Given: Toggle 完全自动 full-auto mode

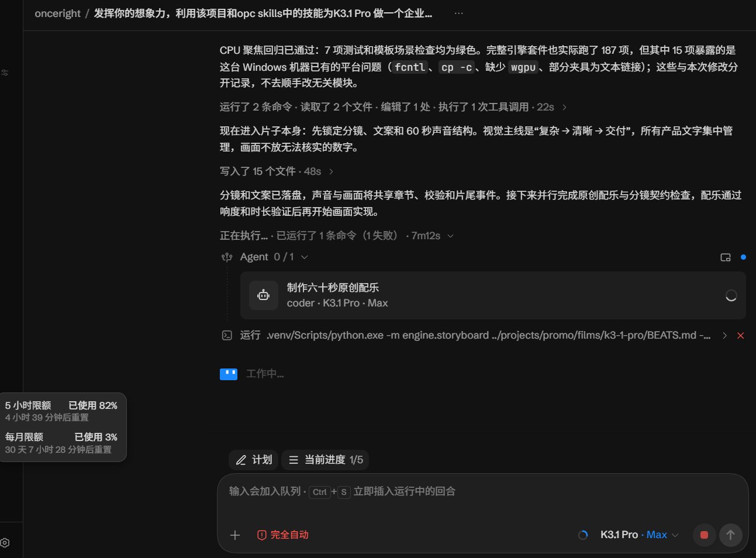Looking at the screenshot, I should click(x=283, y=535).
